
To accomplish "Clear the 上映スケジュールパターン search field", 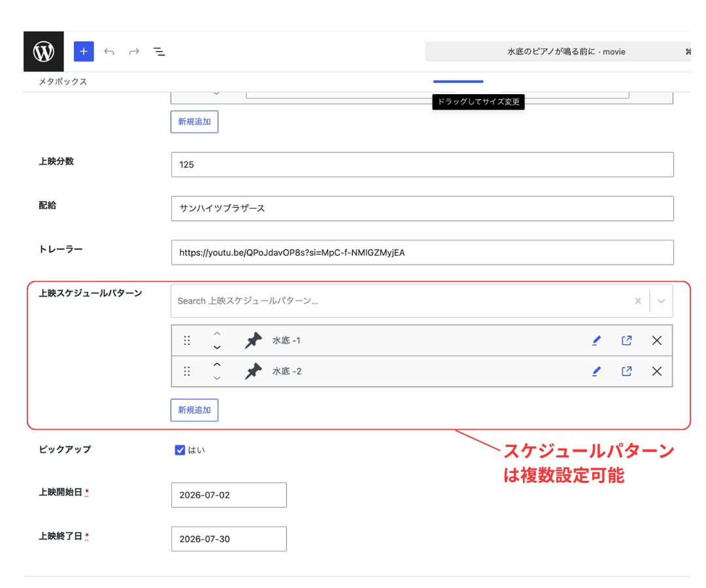I will coord(638,301).
